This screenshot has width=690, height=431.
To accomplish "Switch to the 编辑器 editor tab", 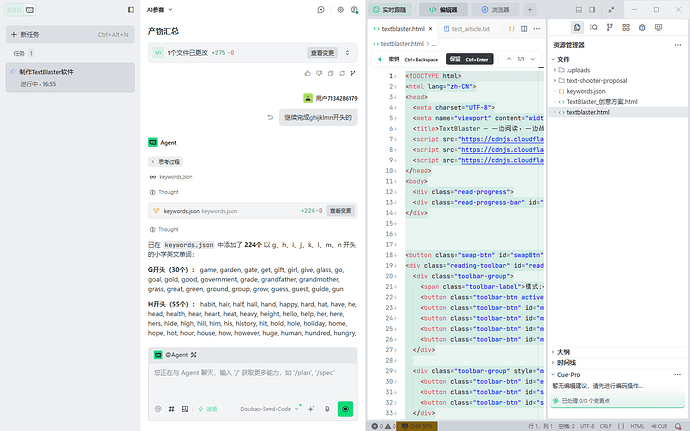I will tap(443, 10).
